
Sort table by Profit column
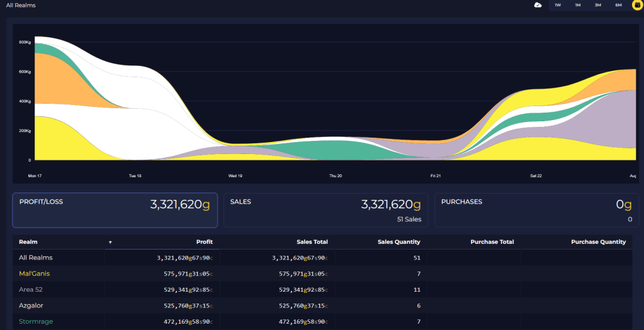[x=205, y=242]
